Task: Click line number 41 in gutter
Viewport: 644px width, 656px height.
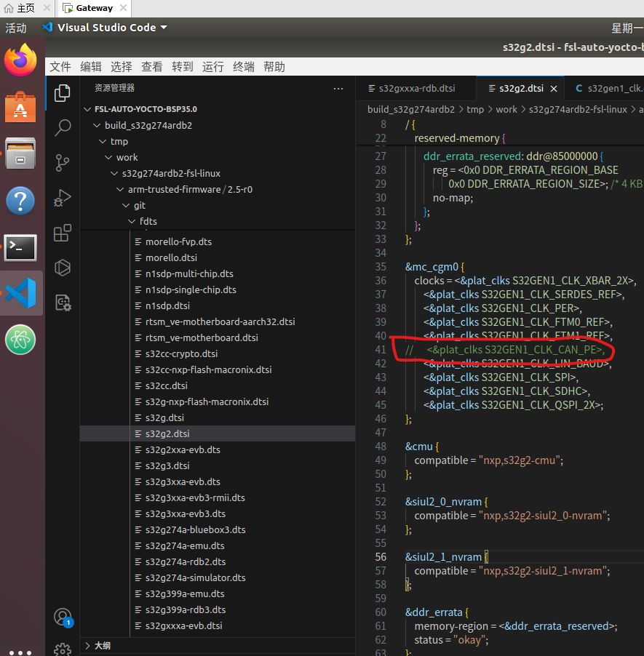Action: click(381, 349)
